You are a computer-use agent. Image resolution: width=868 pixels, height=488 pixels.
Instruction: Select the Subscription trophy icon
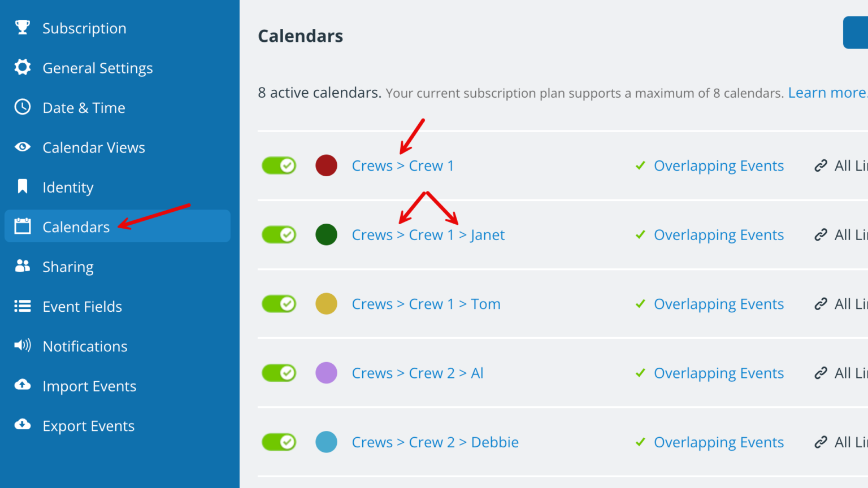coord(21,27)
